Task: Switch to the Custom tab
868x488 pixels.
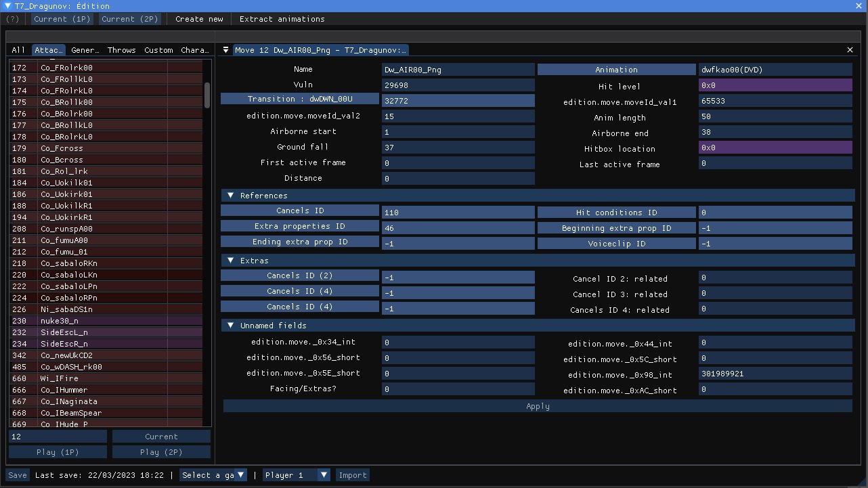Action: pyautogui.click(x=158, y=50)
